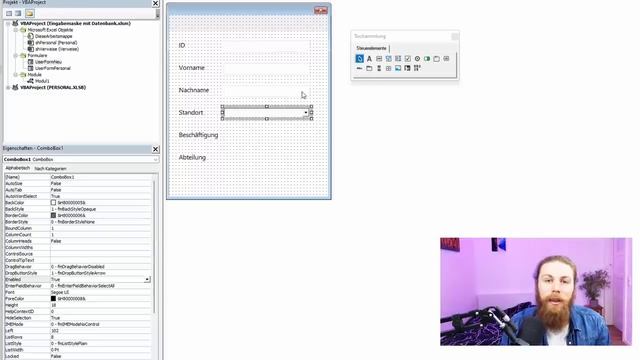Collapse VBAProject (Eingabemaske mit Datenbank) node

pos(8,24)
